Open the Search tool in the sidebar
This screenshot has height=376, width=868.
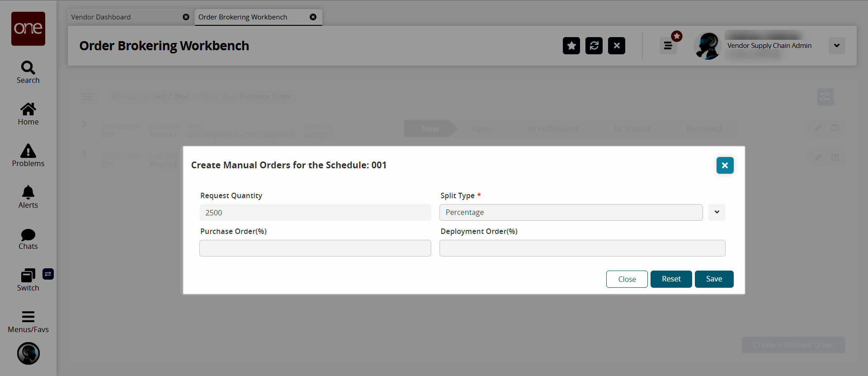[x=28, y=72]
